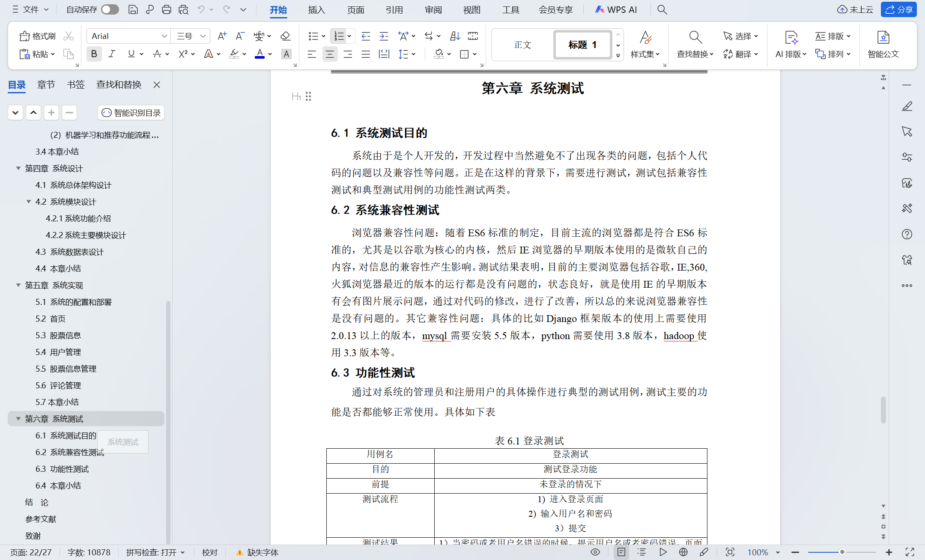Viewport: 925px width, 560px height.
Task: Toggle the 自动保存 auto-save switch
Action: coord(110,9)
